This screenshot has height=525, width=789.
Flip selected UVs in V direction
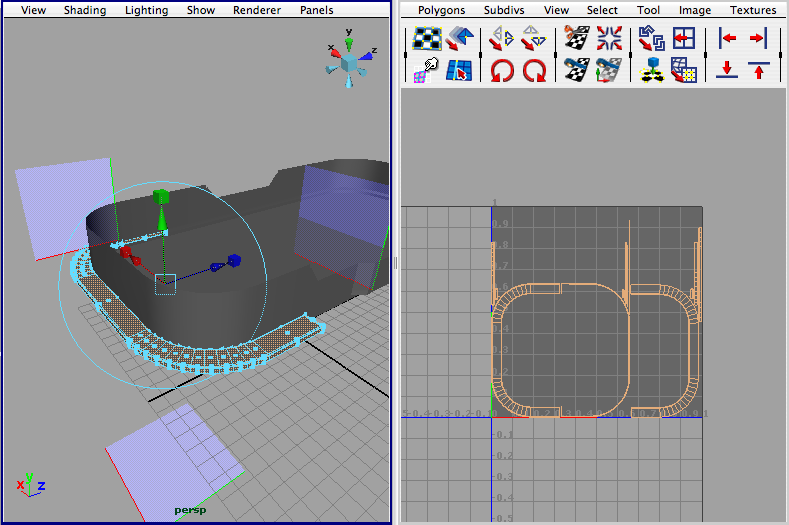point(533,39)
